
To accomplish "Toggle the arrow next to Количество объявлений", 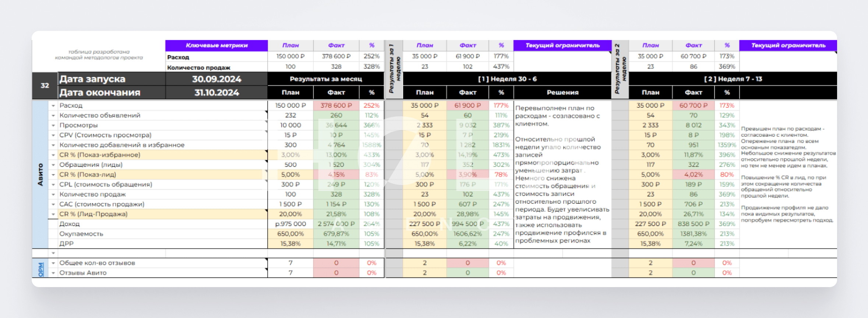I will point(53,116).
